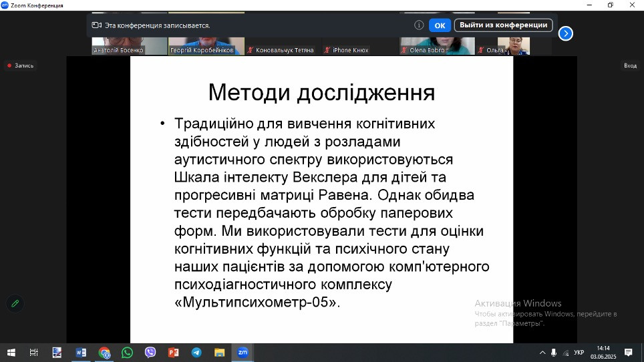644x362 pixels.
Task: Show next participants with the blue arrow
Action: pyautogui.click(x=566, y=33)
